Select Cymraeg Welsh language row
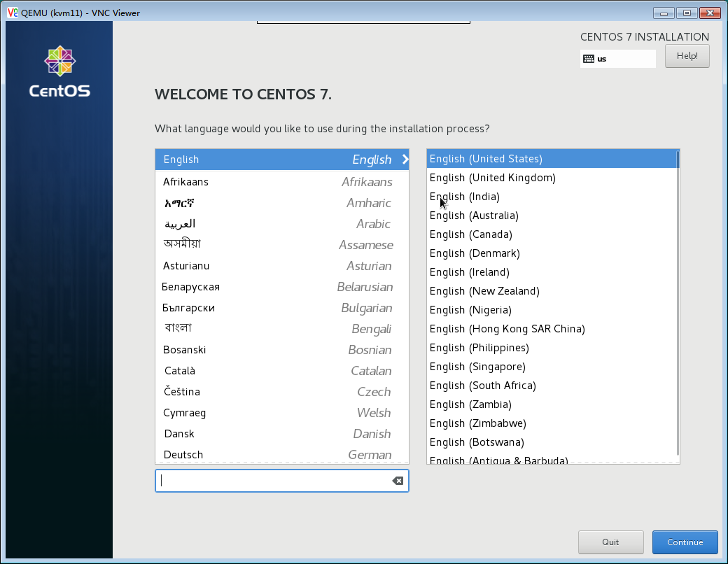Image resolution: width=728 pixels, height=564 pixels. [282, 413]
